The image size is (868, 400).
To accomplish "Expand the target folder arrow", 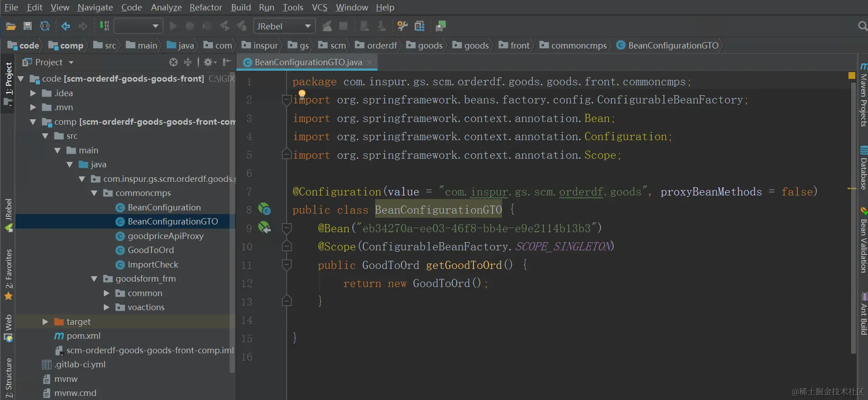I will 45,322.
